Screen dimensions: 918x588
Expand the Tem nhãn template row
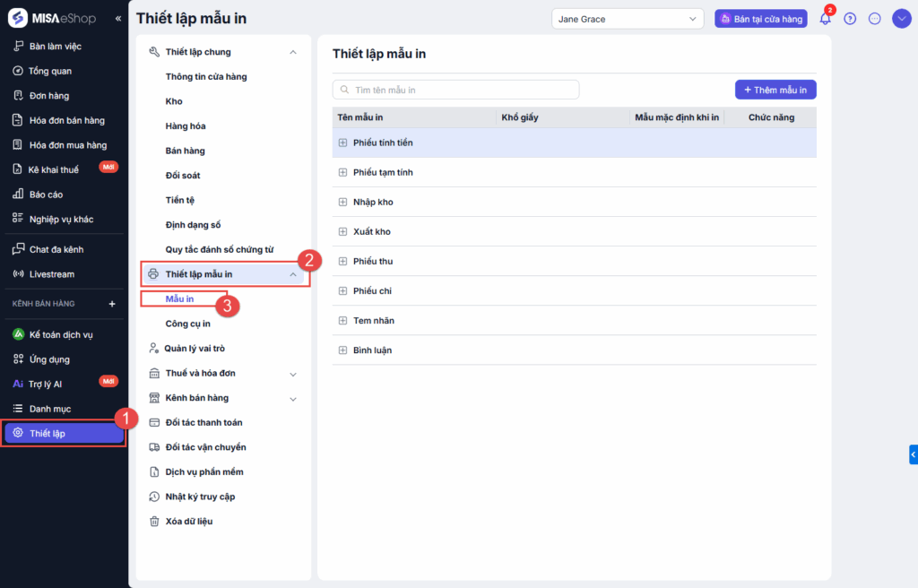point(342,321)
